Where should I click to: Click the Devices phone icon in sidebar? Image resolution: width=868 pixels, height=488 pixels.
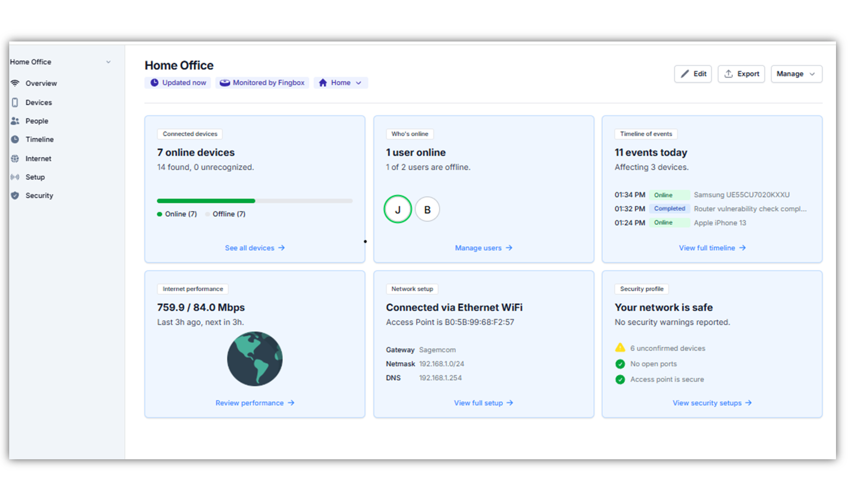tap(15, 102)
